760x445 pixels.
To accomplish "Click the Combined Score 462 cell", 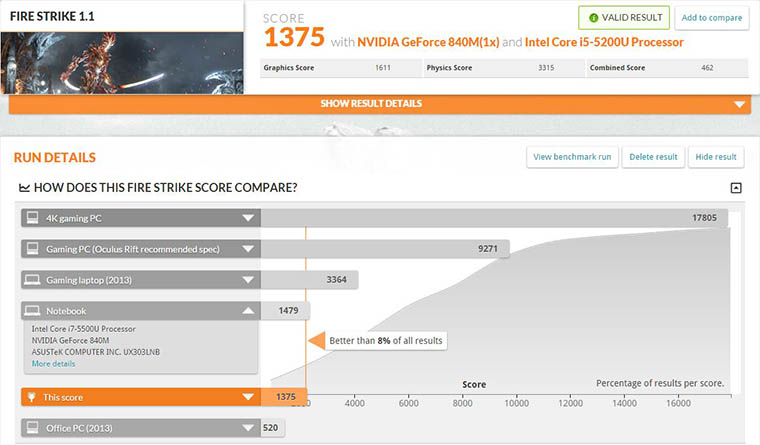I will click(x=667, y=68).
